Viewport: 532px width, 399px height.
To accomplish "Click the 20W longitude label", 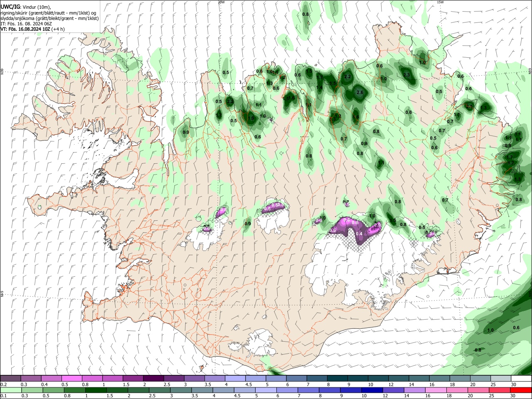I will [221, 2].
